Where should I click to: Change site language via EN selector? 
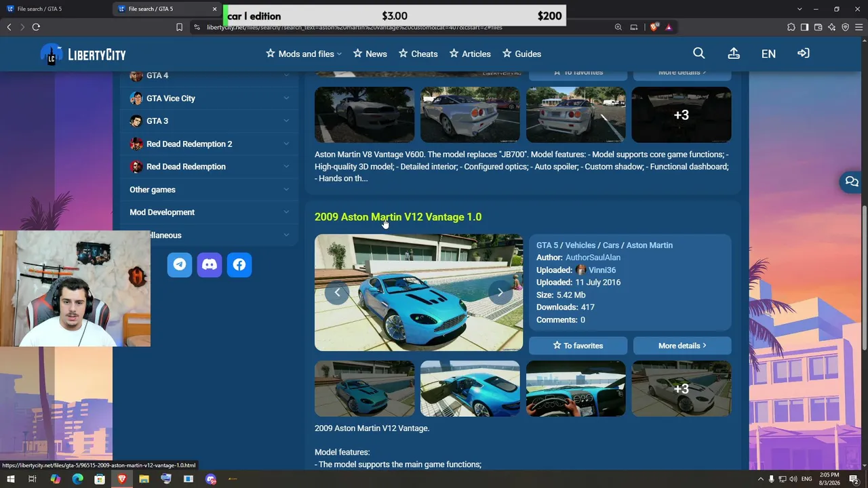pyautogui.click(x=768, y=54)
